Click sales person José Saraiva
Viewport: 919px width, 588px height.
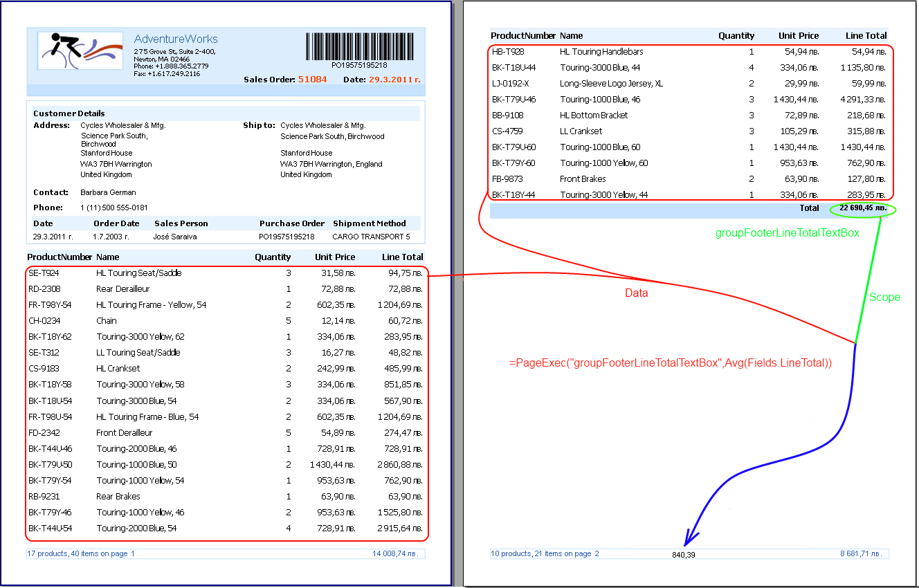pos(176,237)
